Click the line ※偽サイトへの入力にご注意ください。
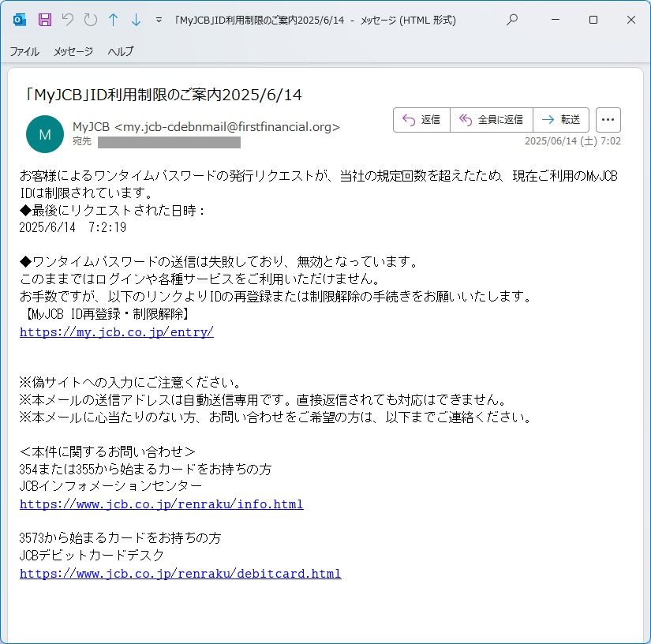Viewport: 651px width, 644px height. tap(130, 382)
